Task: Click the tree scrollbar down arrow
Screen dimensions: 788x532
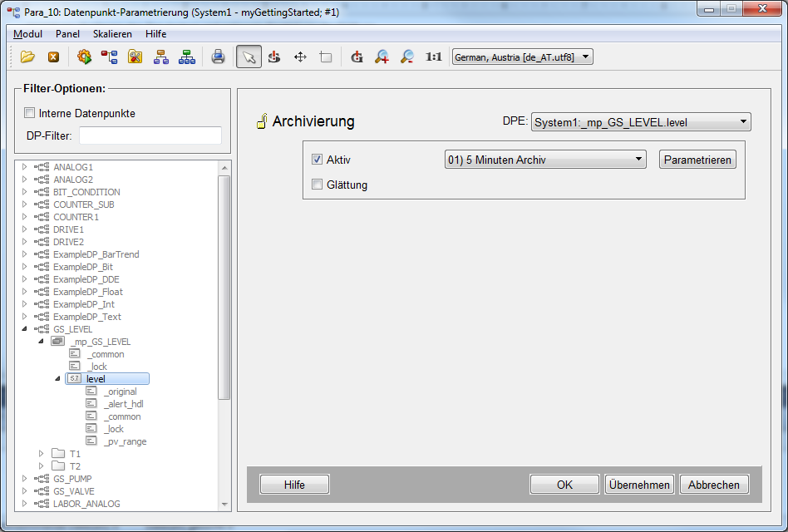Action: (224, 504)
